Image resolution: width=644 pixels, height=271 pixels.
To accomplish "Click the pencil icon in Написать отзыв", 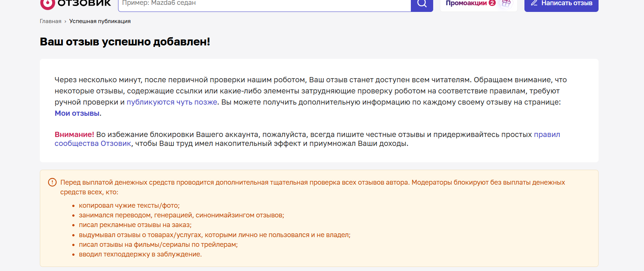I will click(534, 3).
